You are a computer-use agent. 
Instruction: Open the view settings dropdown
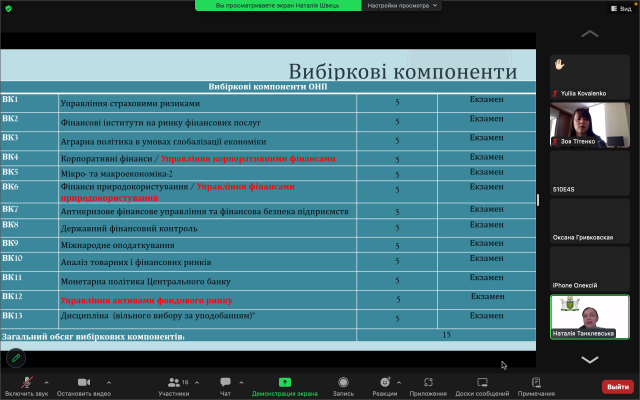[x=402, y=5]
